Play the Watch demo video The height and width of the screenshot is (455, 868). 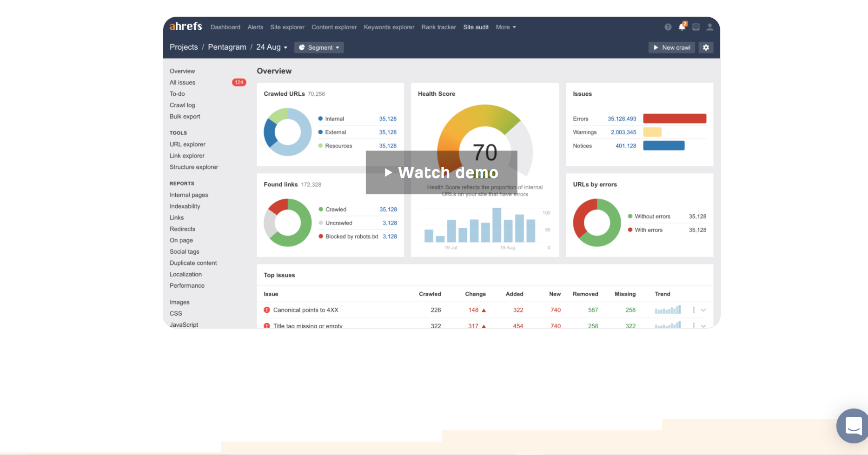pos(441,172)
